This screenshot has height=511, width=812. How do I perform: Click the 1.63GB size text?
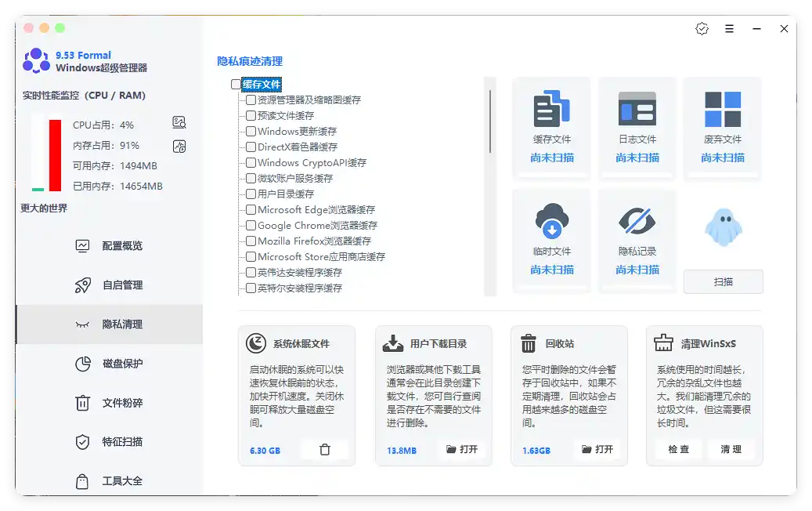coord(536,451)
